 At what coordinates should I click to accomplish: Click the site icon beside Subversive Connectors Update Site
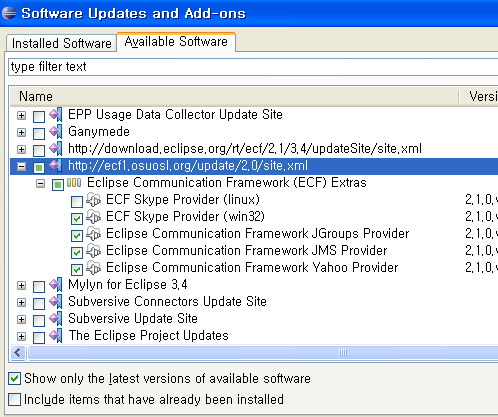click(x=56, y=302)
